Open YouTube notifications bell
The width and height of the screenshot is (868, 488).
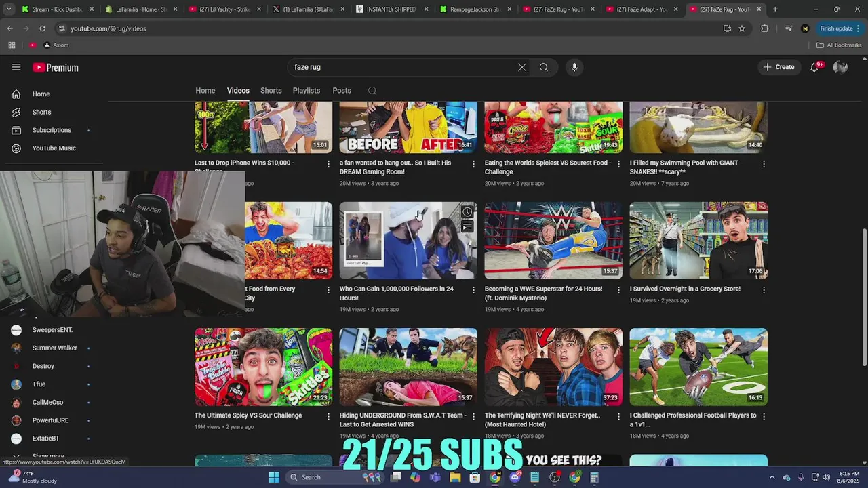(x=815, y=67)
